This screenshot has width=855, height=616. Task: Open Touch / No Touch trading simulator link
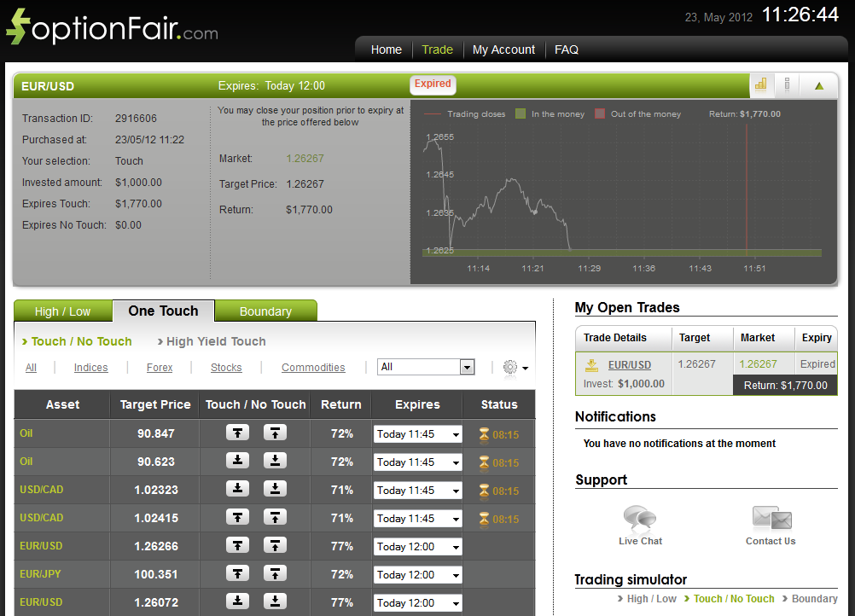click(x=733, y=599)
